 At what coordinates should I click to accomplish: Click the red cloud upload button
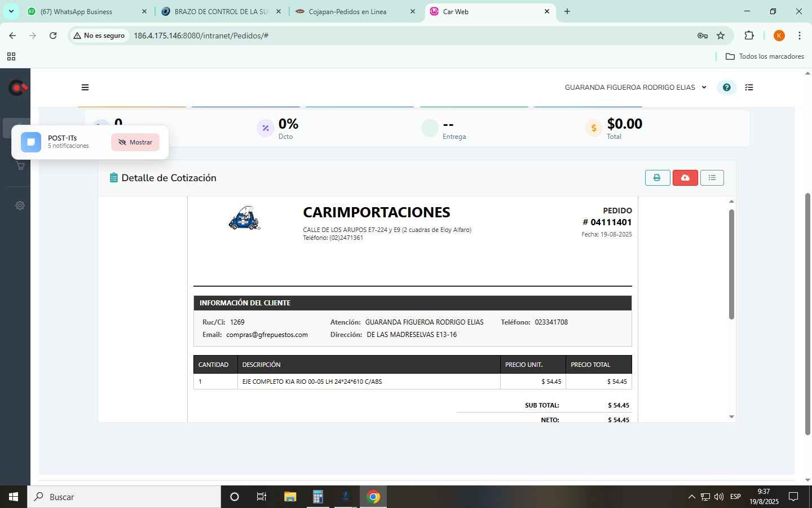[x=685, y=178]
